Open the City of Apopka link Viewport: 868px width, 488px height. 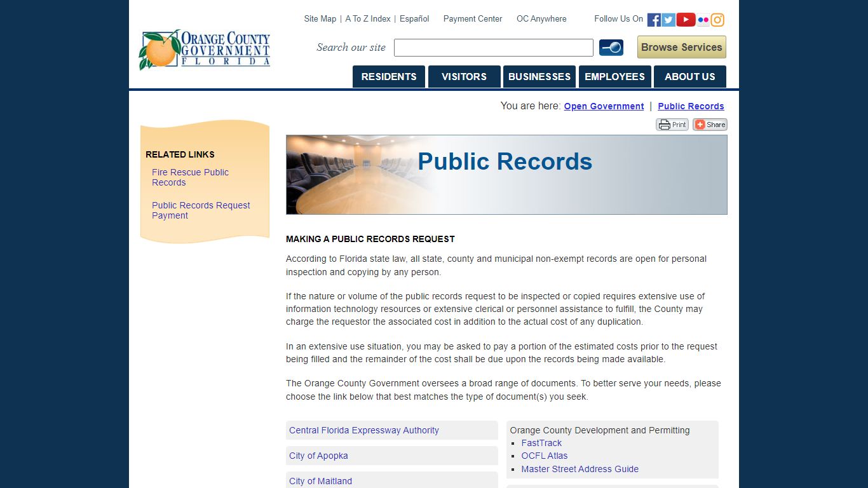pos(318,456)
